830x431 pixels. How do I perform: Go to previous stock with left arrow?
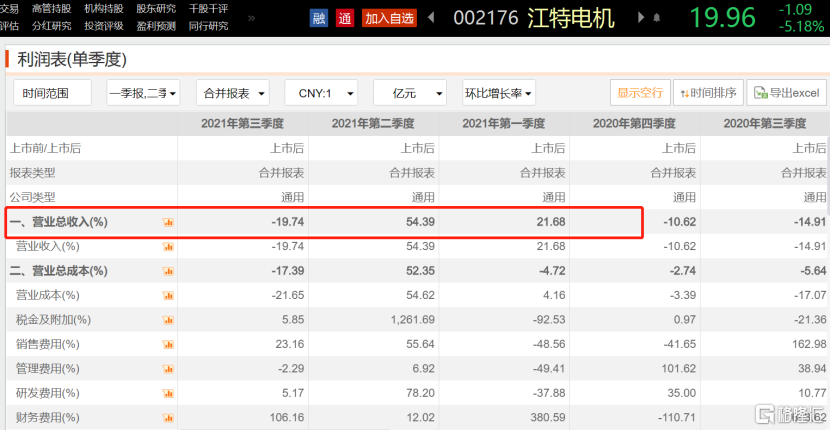(x=431, y=18)
